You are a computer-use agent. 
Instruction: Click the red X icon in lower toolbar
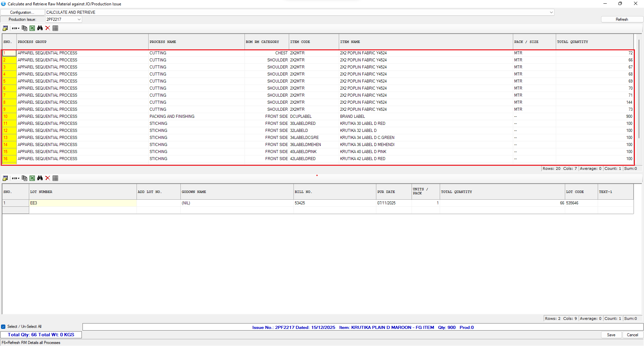pyautogui.click(x=48, y=178)
